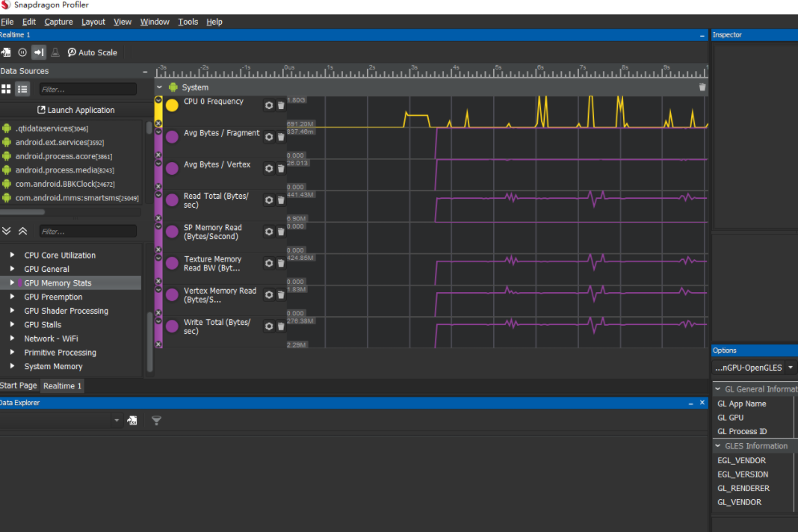This screenshot has height=532, width=798.
Task: Switch to Start Page tab
Action: tap(19, 386)
